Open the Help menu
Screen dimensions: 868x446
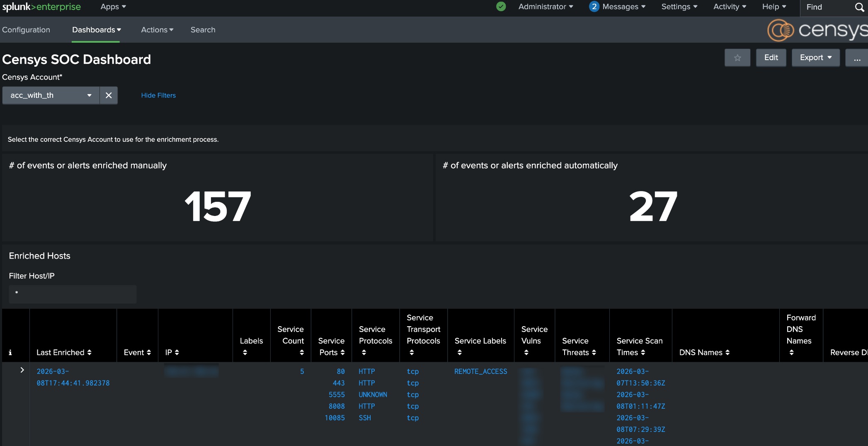(x=774, y=7)
